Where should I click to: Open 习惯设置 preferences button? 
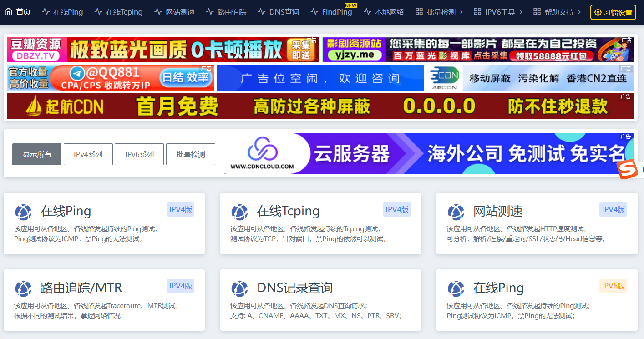click(x=613, y=12)
